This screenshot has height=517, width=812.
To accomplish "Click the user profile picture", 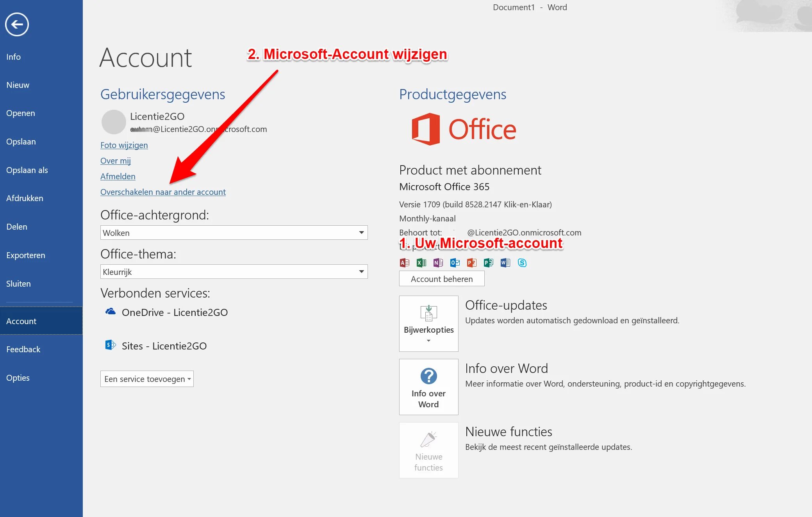I will pyautogui.click(x=114, y=122).
